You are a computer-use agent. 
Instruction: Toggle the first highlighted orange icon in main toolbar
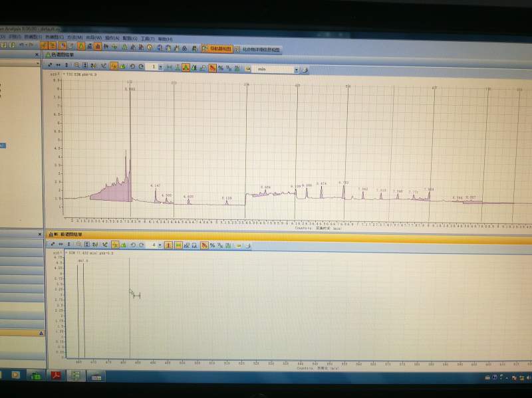coord(44,45)
